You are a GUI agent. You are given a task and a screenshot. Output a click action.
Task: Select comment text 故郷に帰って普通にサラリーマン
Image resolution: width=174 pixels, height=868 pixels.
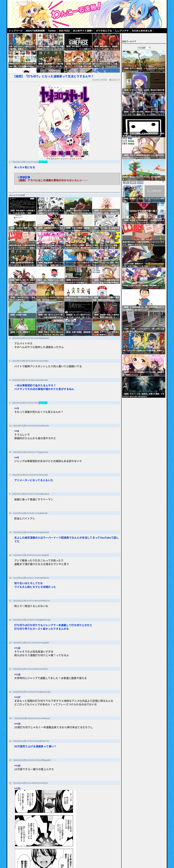[33, 499]
